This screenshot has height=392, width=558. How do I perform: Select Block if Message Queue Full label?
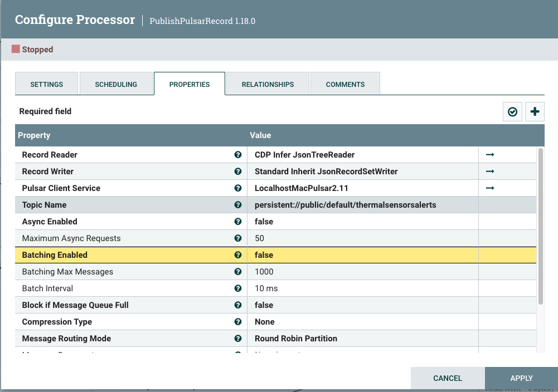[x=75, y=305]
